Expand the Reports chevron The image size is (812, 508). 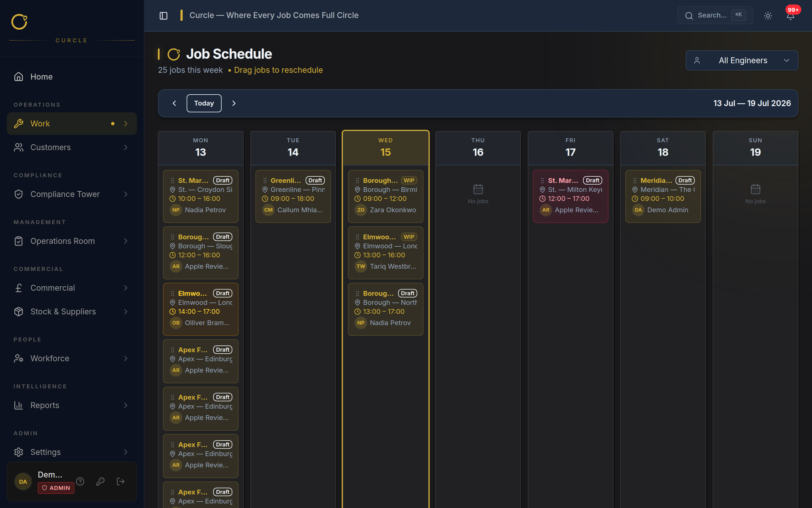point(125,405)
